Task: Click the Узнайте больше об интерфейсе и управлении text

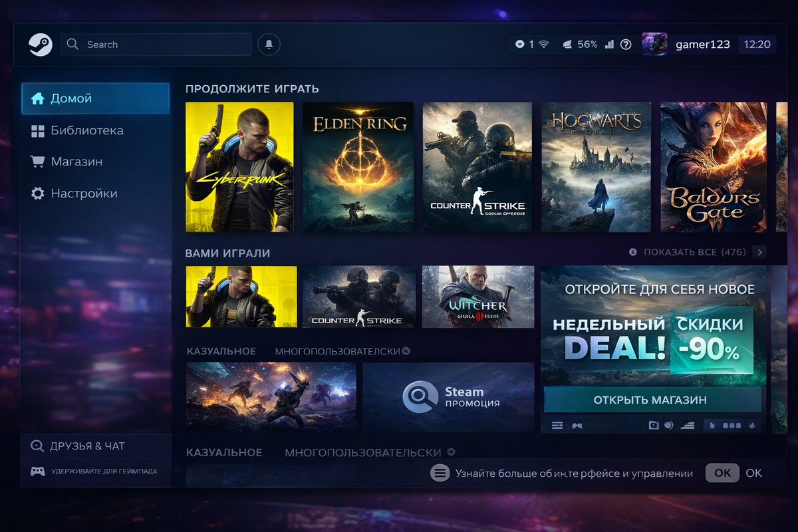Action: point(575,473)
